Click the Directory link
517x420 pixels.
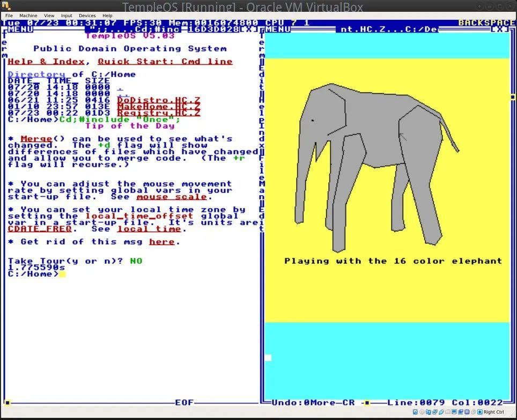36,75
